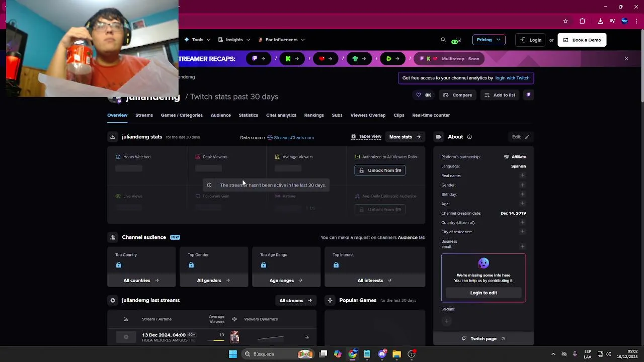Screen dimensions: 644x362
Task: Add Gender with the plus icon
Action: pos(522,185)
